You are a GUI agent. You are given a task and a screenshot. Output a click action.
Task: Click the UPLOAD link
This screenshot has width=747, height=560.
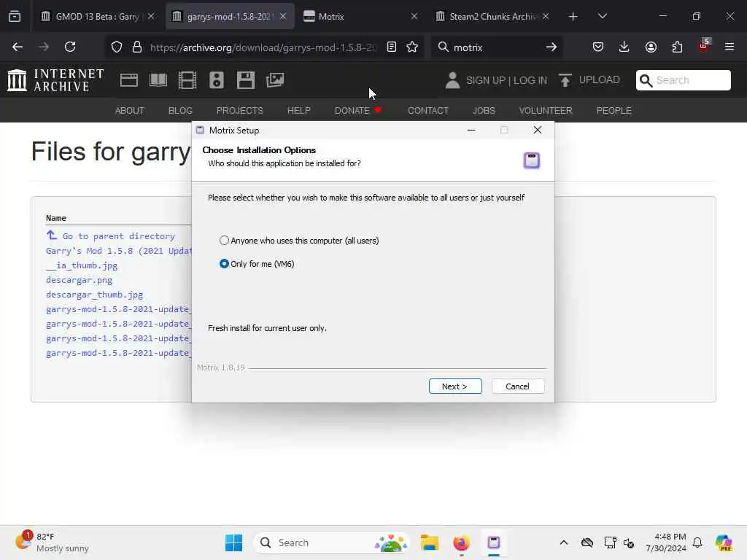click(x=600, y=79)
